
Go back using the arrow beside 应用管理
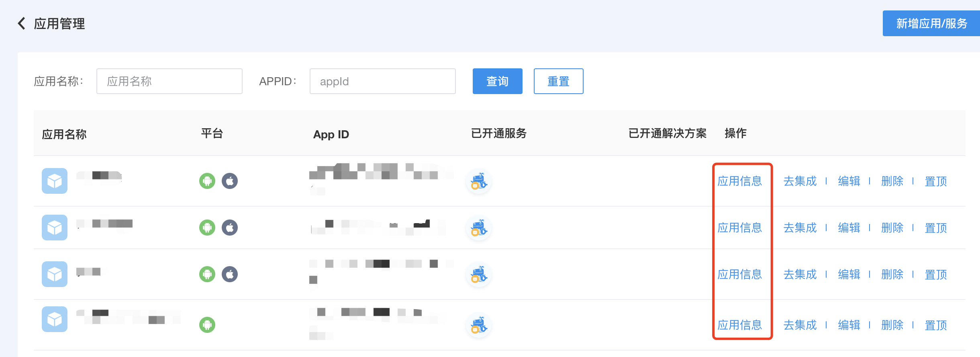click(22, 23)
